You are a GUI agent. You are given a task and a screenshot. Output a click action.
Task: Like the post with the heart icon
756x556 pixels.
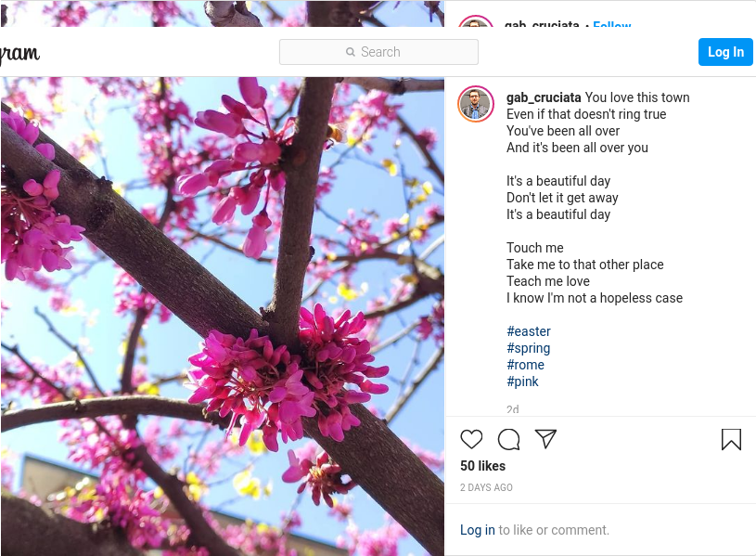(x=471, y=439)
